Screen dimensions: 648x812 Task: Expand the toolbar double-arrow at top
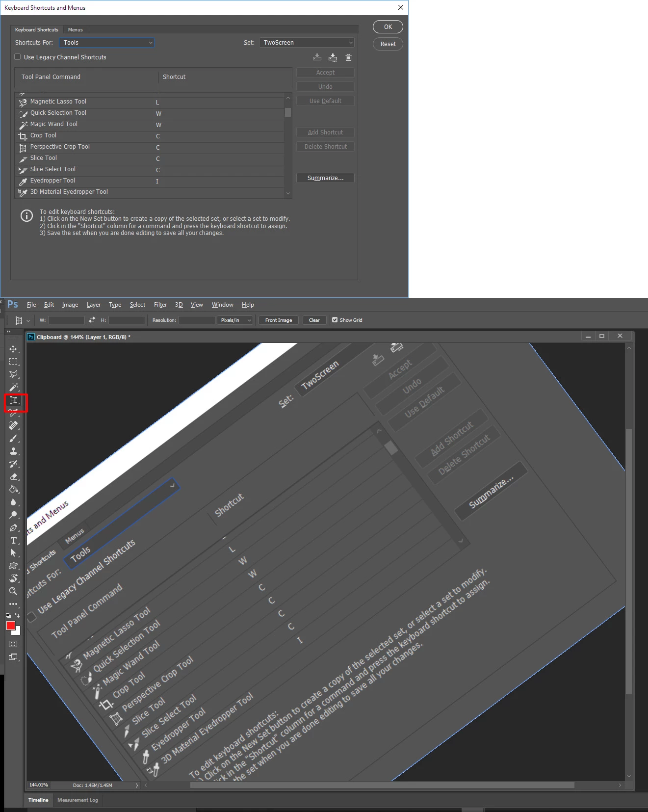click(8, 332)
